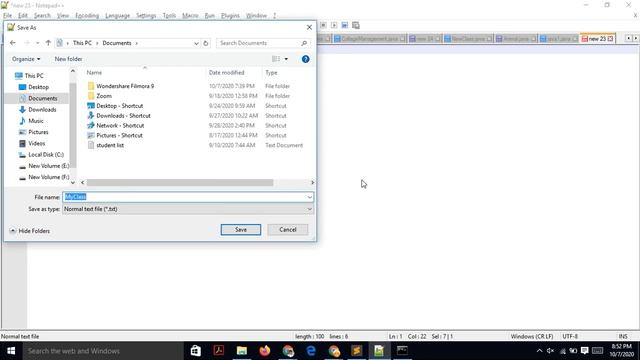Switch to the new 23 tab
640x360 pixels.
coord(597,39)
